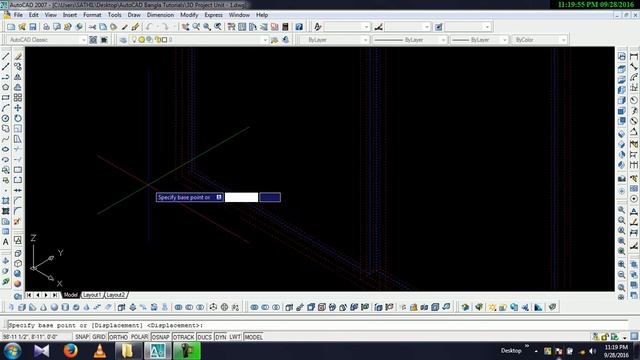Select the Move modify tool
The height and width of the screenshot is (360, 640).
pyautogui.click(x=18, y=108)
